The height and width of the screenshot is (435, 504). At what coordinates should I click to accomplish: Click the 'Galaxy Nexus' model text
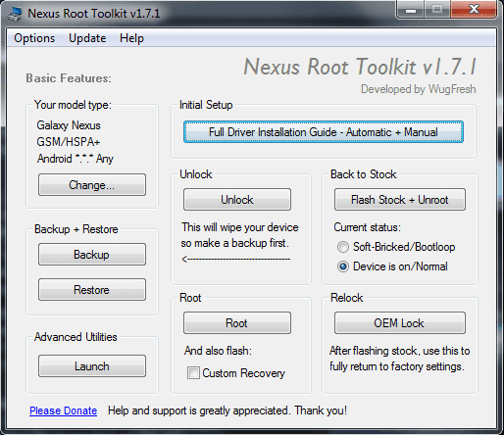coord(69,125)
